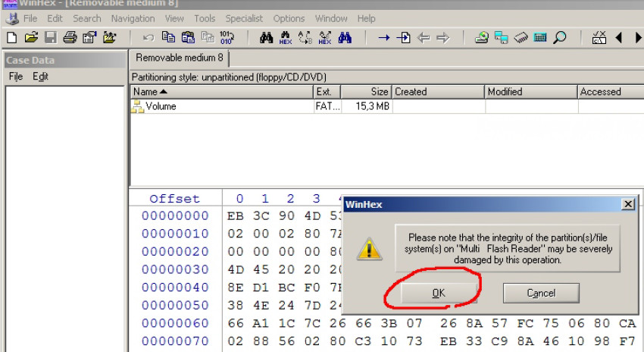The width and height of the screenshot is (644, 352).
Task: Click the black binoculars Find Text icon
Action: 266,38
